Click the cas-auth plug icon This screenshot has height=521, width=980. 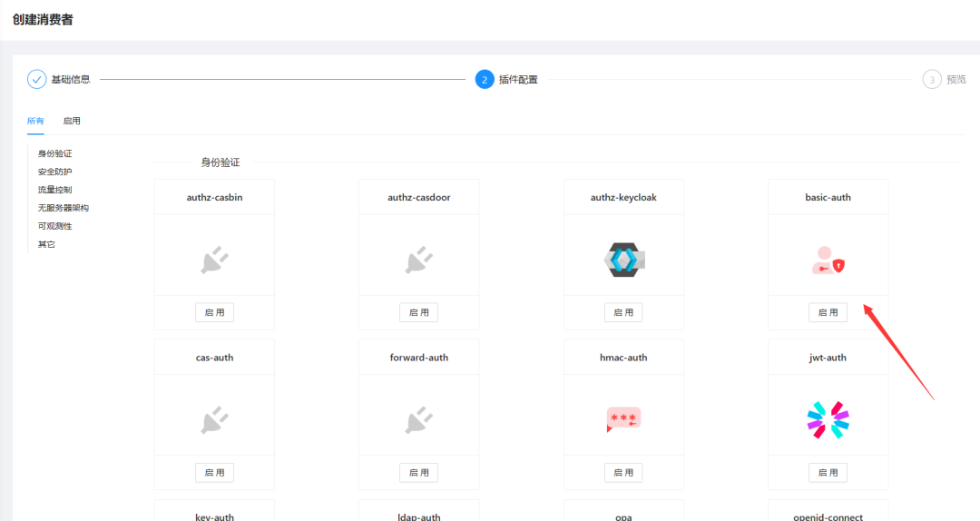214,419
